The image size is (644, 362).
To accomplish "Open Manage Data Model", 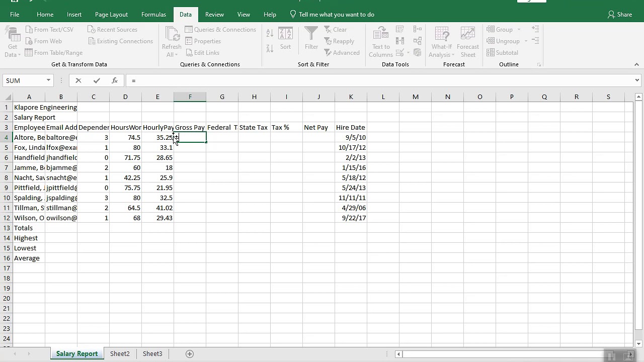I will click(x=418, y=53).
